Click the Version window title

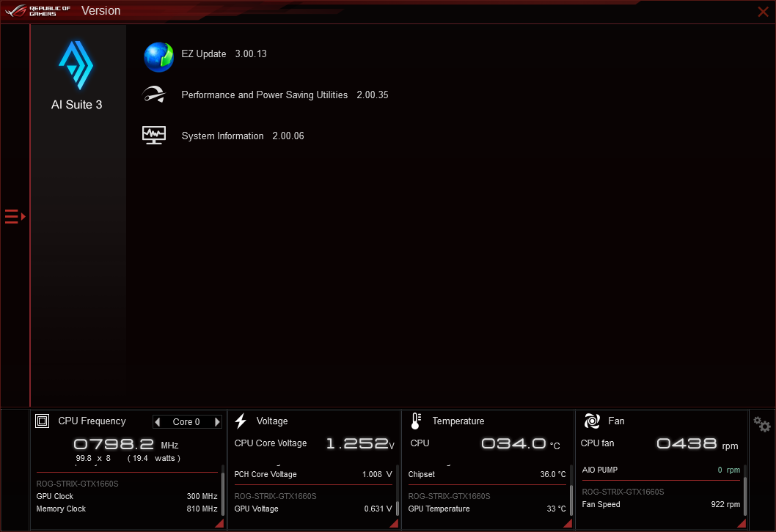100,10
